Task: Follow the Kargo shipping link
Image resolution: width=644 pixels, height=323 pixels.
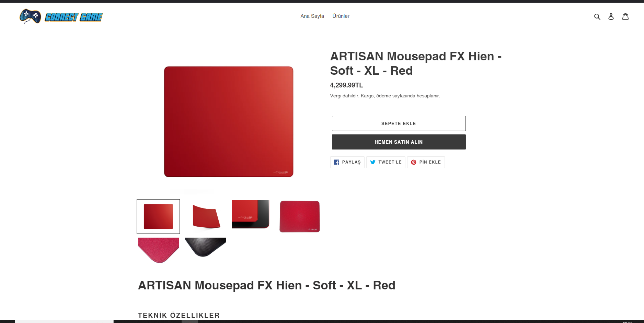Action: 367,96
